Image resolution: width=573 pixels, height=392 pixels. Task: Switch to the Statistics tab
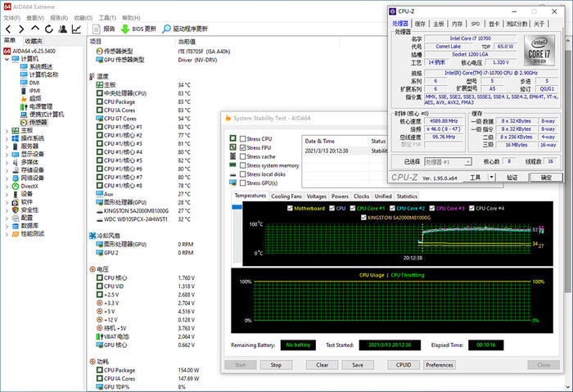407,196
